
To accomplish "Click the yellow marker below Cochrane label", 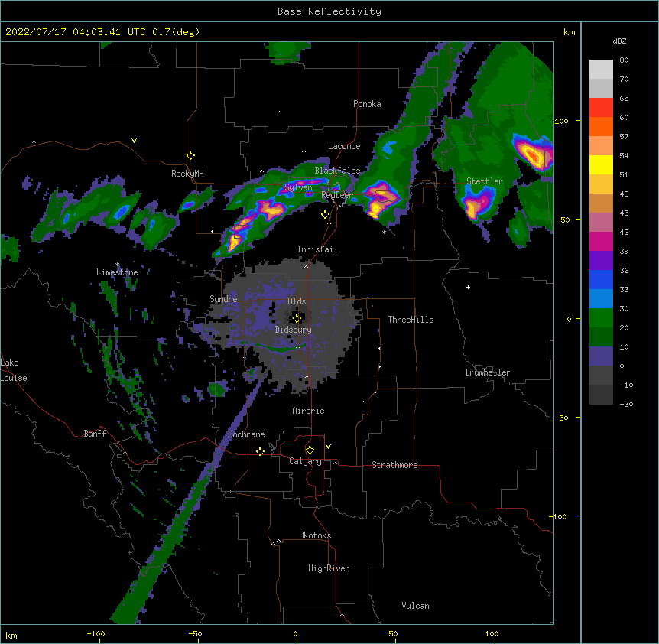I will (260, 451).
